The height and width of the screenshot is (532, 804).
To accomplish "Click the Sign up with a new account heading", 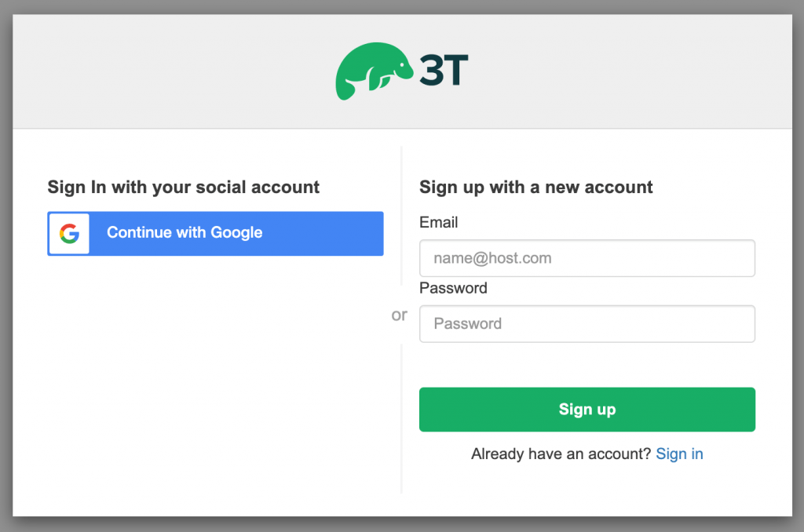I will click(535, 188).
